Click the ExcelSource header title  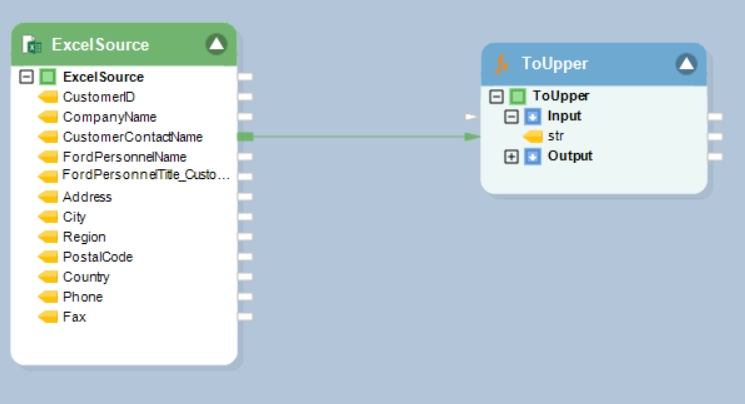pos(100,45)
